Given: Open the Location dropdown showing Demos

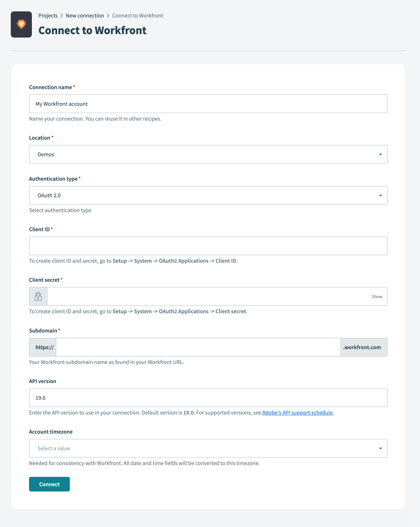Looking at the screenshot, I should 208,154.
